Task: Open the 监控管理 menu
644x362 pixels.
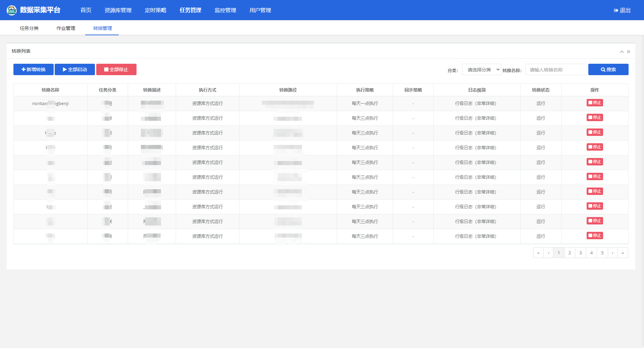Action: [x=225, y=10]
